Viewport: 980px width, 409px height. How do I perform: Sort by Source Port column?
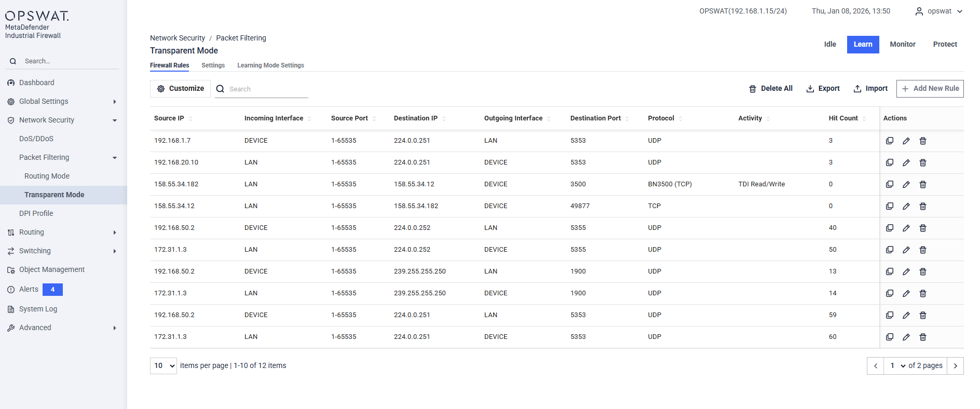(x=374, y=118)
